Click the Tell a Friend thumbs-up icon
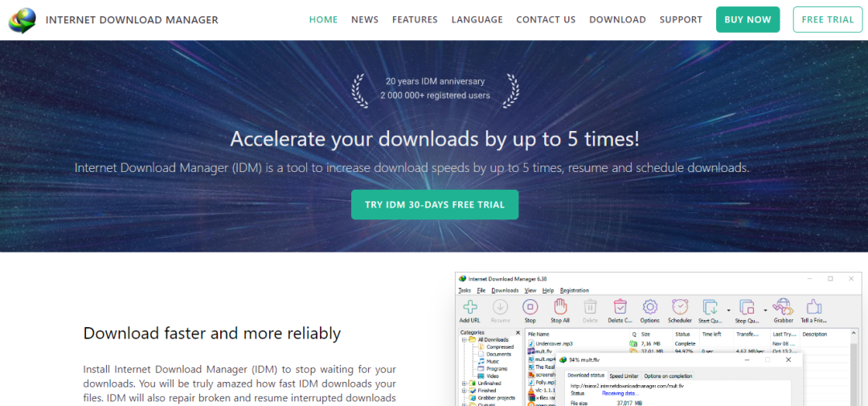This screenshot has width=868, height=406. (x=813, y=307)
